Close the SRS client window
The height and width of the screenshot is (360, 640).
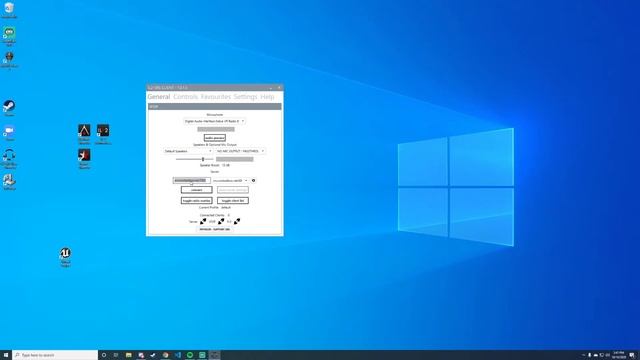click(x=279, y=87)
